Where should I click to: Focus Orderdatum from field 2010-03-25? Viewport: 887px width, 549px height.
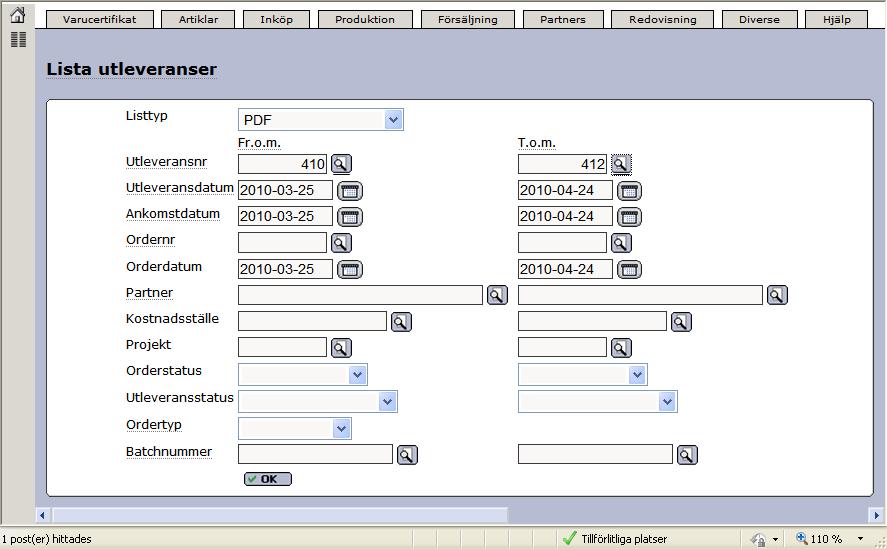285,269
